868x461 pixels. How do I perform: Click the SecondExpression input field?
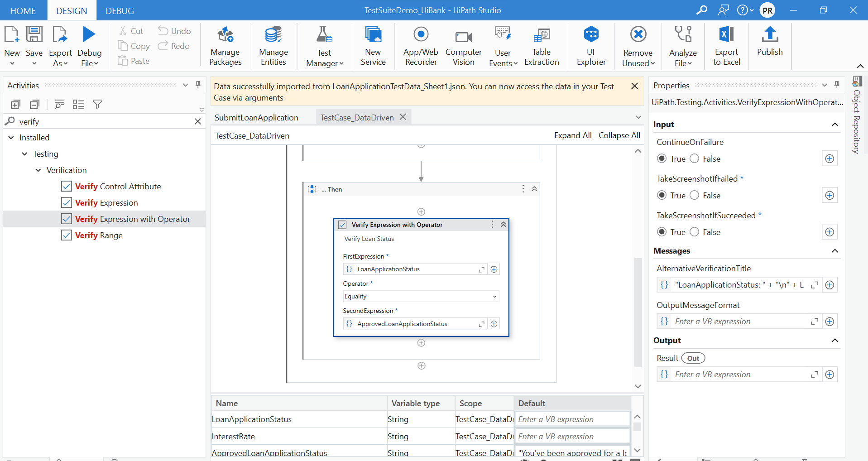coord(415,324)
